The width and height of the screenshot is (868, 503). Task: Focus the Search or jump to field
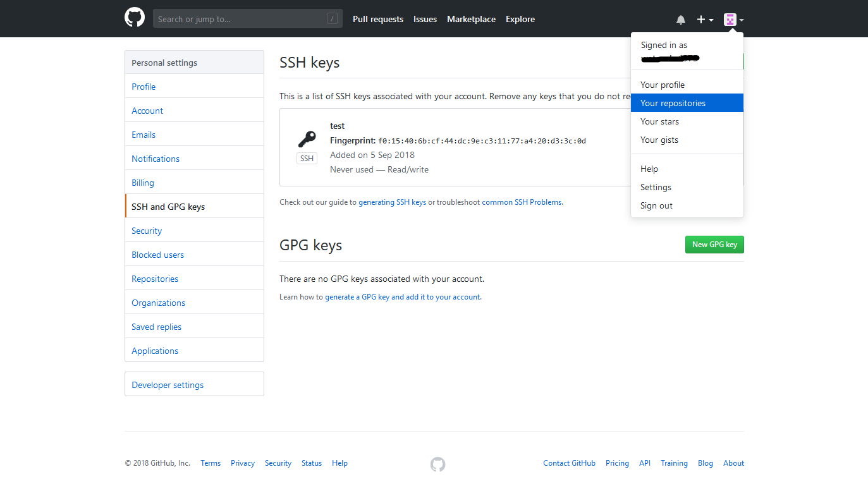coord(240,19)
